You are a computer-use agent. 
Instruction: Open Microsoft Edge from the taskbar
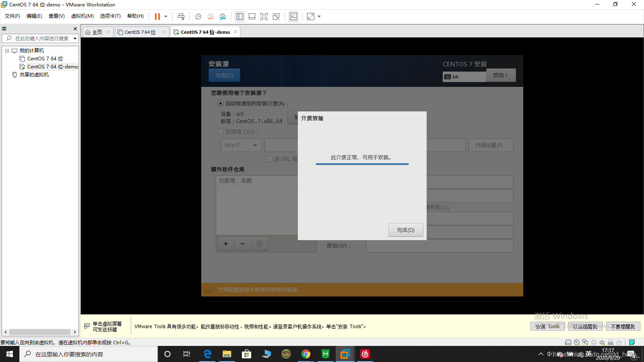207,354
